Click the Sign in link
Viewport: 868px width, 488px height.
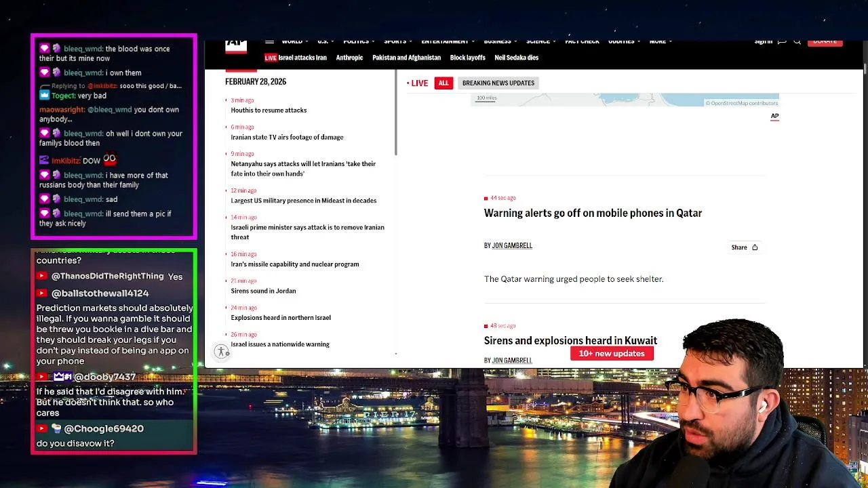763,42
